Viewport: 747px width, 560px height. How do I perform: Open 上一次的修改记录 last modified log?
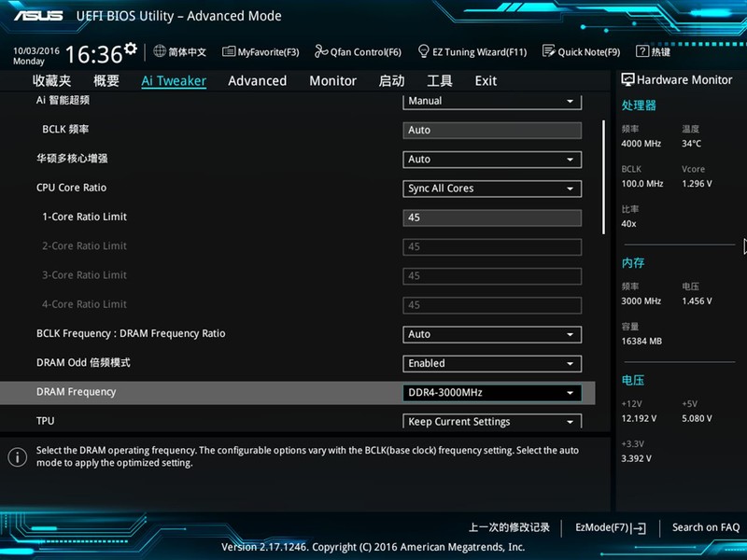pos(509,527)
